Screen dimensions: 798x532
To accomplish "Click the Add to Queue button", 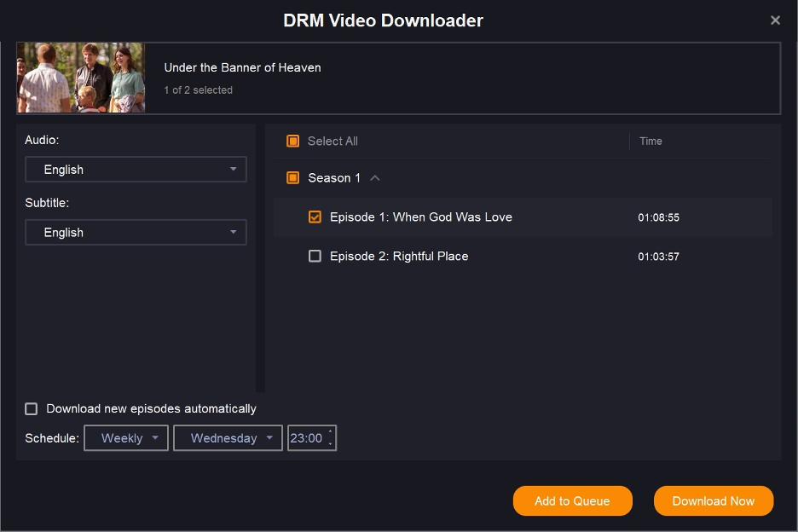I will click(x=573, y=501).
